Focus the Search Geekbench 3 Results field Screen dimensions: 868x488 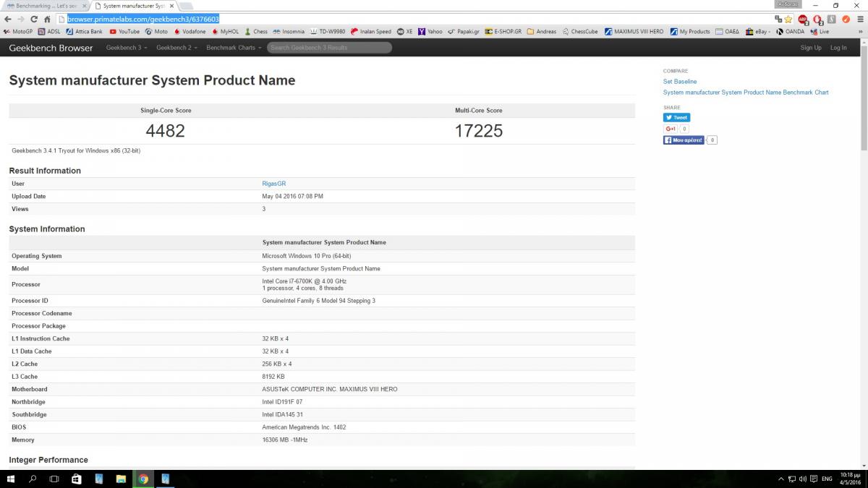pos(329,48)
